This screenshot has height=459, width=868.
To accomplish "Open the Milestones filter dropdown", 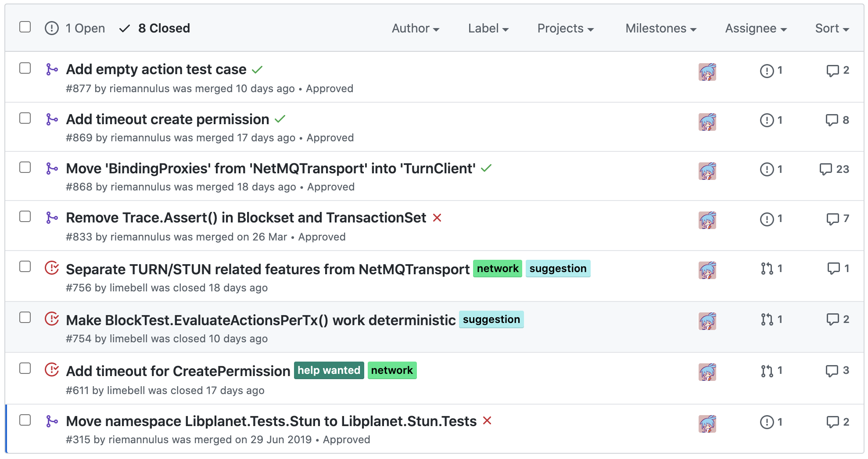I will click(x=661, y=29).
